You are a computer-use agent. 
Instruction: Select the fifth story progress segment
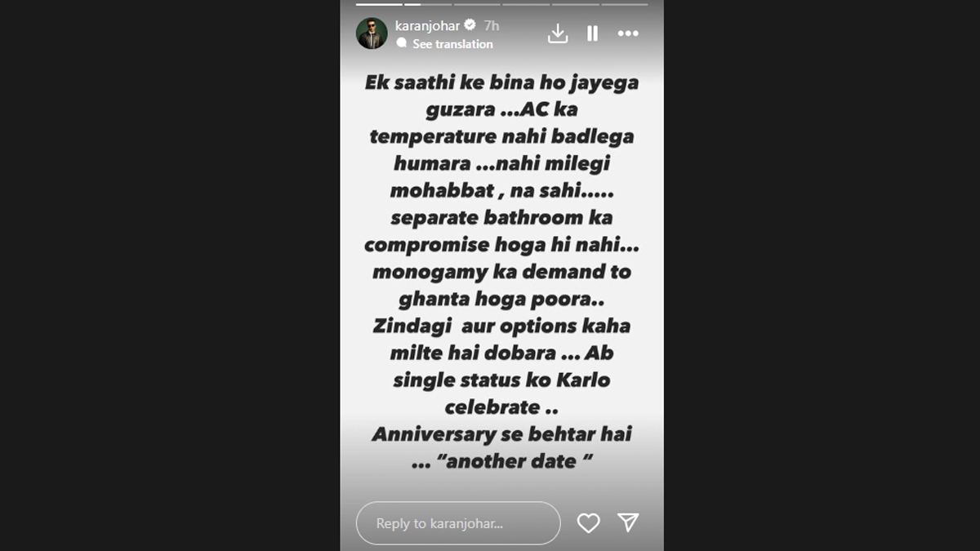(575, 4)
